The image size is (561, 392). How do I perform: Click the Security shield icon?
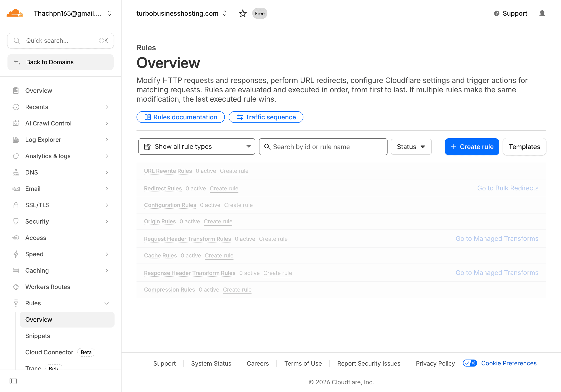coord(16,221)
